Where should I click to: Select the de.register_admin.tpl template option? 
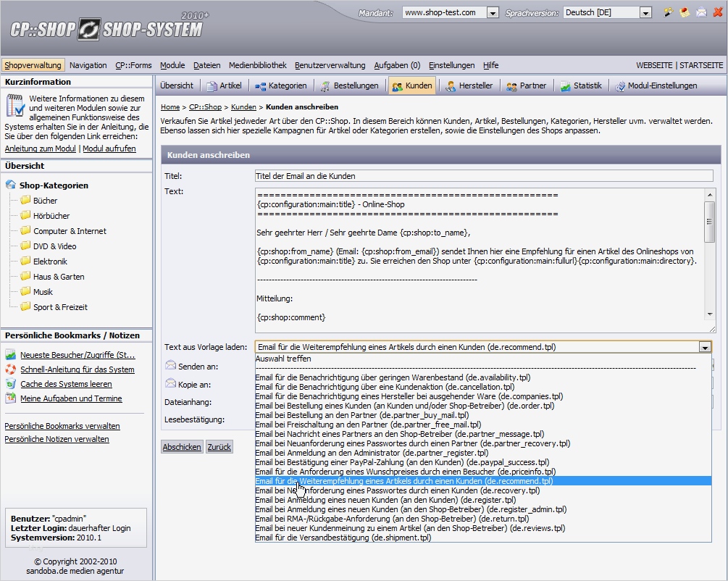(x=483, y=509)
